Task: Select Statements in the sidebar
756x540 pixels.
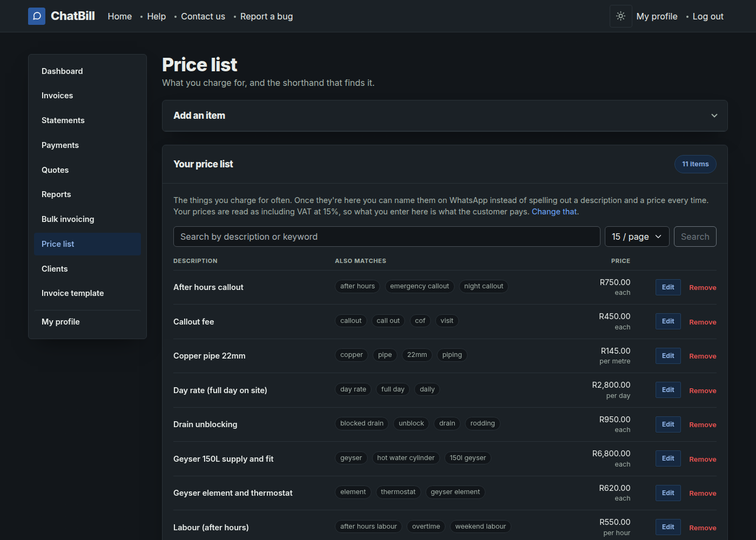Action: [87, 120]
